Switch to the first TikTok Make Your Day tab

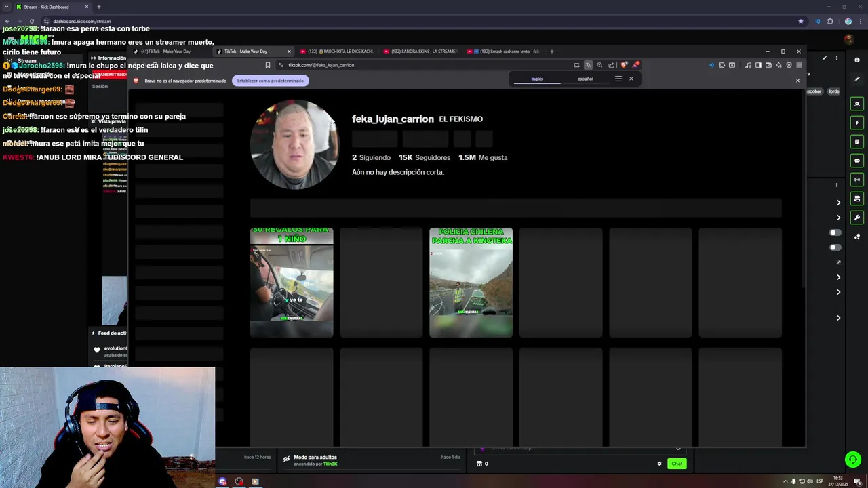pos(170,52)
